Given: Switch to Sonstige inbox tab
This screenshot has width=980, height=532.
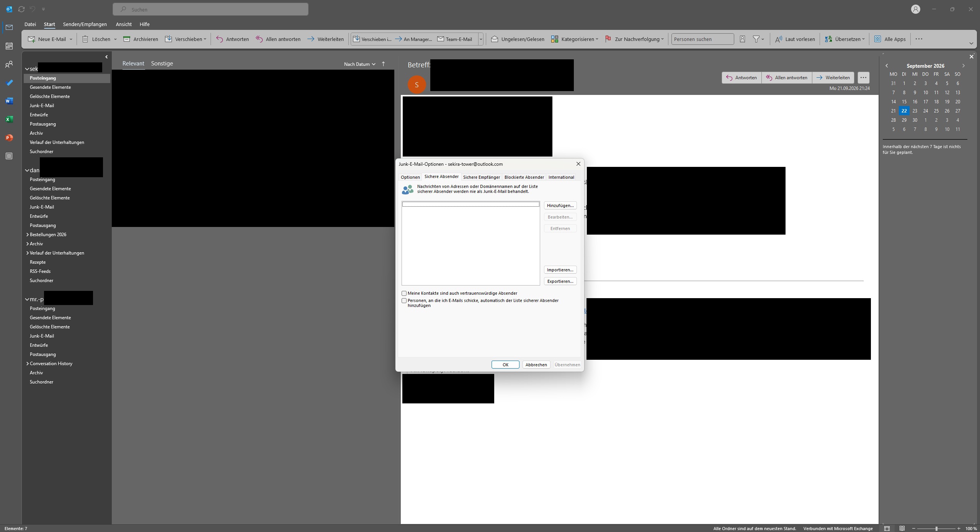Looking at the screenshot, I should tap(162, 64).
